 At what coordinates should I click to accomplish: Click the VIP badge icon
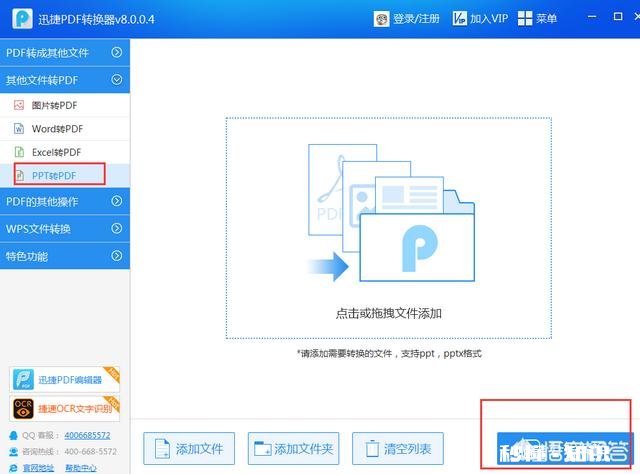coord(460,19)
